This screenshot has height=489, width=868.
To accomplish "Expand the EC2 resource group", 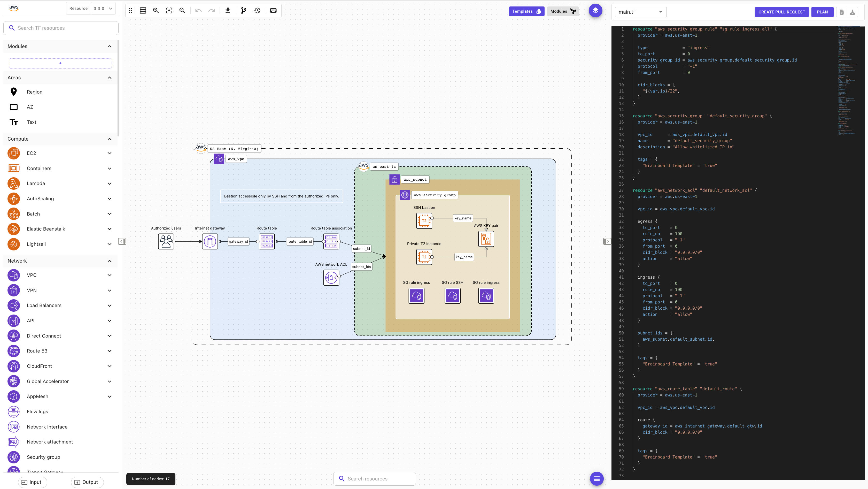I will (110, 153).
